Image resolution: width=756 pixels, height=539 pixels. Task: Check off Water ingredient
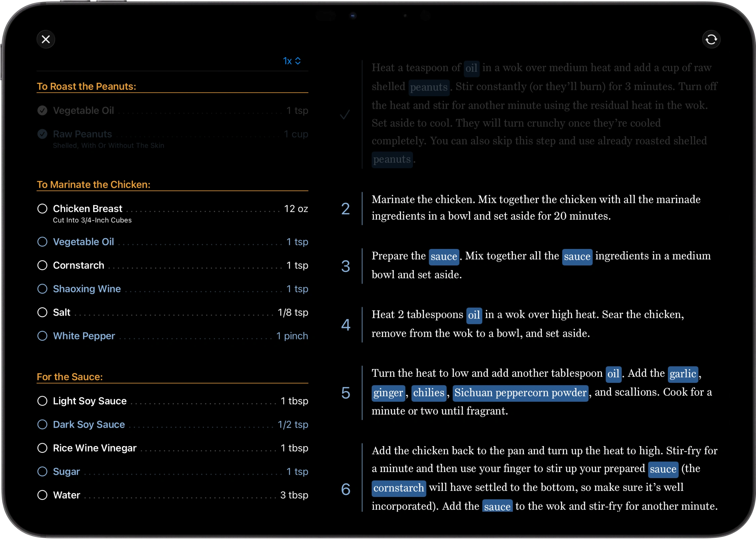[42, 495]
